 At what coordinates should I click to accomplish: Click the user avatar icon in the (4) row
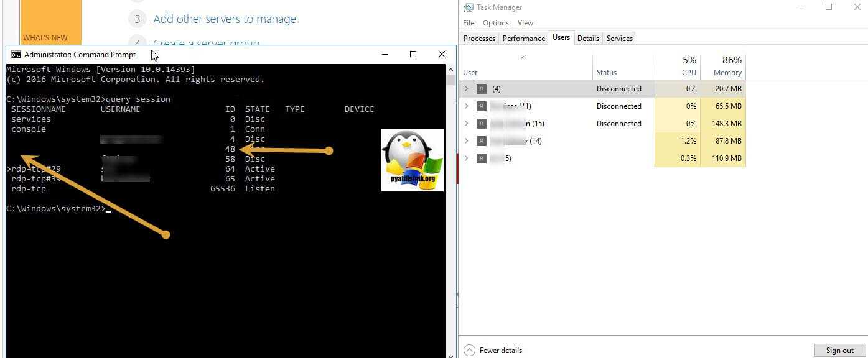point(482,89)
